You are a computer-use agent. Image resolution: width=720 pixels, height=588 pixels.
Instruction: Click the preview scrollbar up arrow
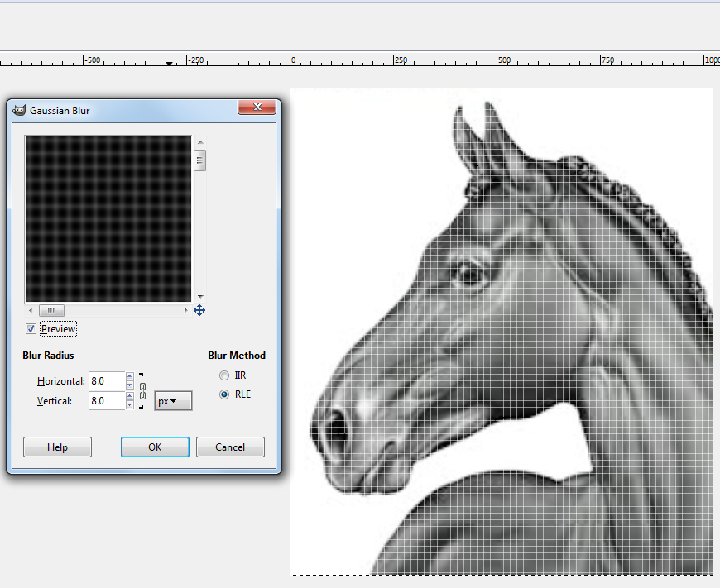[199, 141]
